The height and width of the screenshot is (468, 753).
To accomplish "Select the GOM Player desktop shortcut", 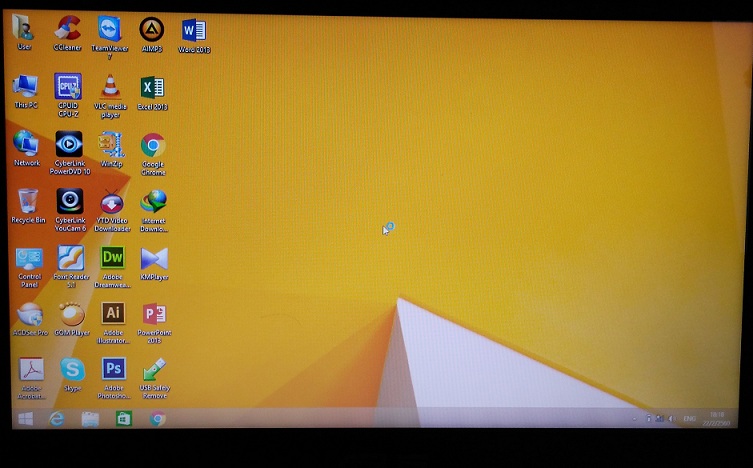I will [72, 319].
